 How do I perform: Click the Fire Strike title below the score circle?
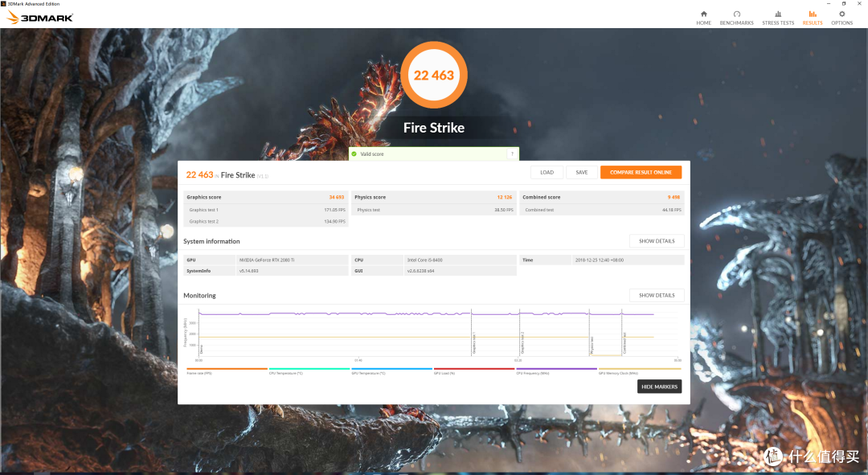434,128
